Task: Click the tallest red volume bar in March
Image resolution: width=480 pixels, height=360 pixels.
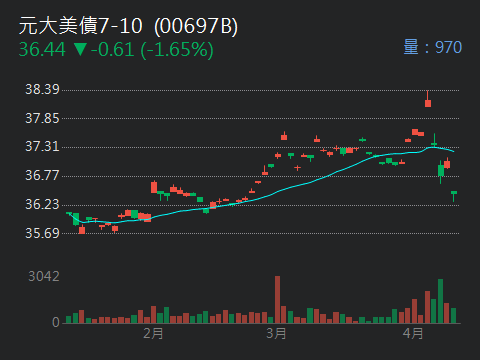Action: (277, 299)
